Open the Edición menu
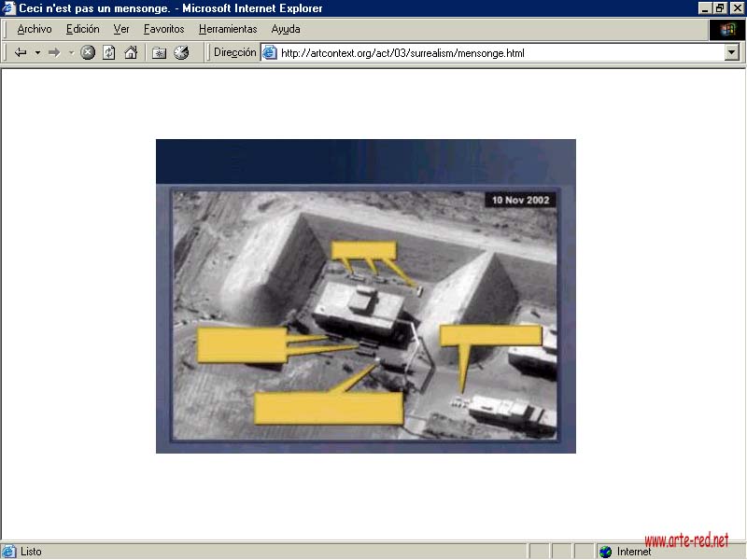The width and height of the screenshot is (747, 560). coord(82,29)
